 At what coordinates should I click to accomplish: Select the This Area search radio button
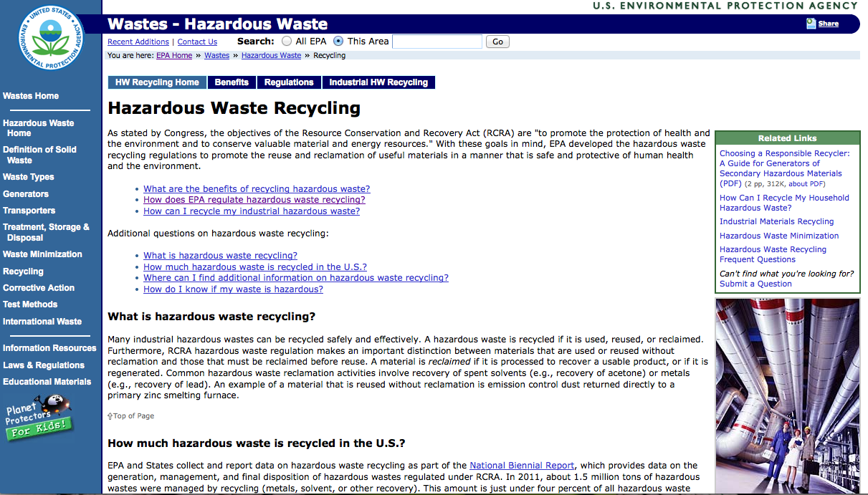pos(338,42)
